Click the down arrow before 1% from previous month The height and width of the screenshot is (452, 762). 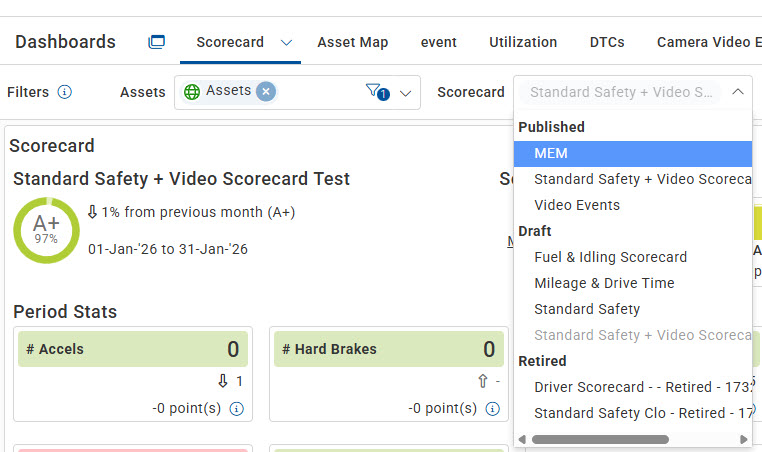click(x=92, y=212)
